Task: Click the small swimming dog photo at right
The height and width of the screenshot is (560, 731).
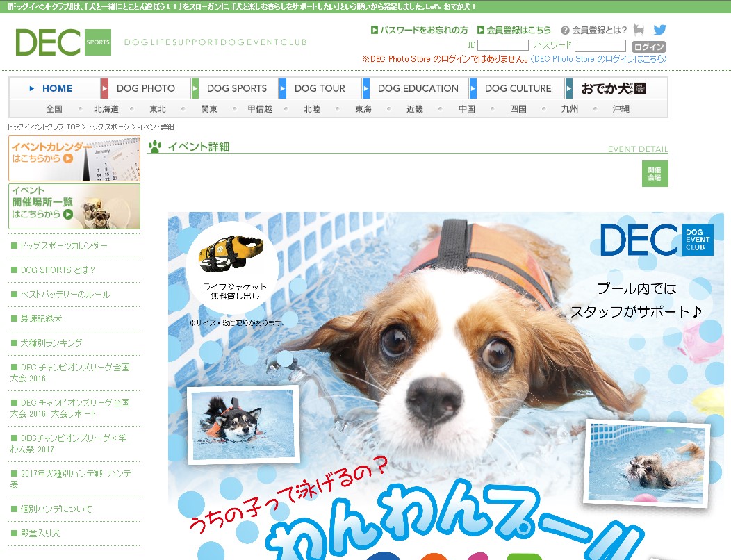Action: (648, 464)
